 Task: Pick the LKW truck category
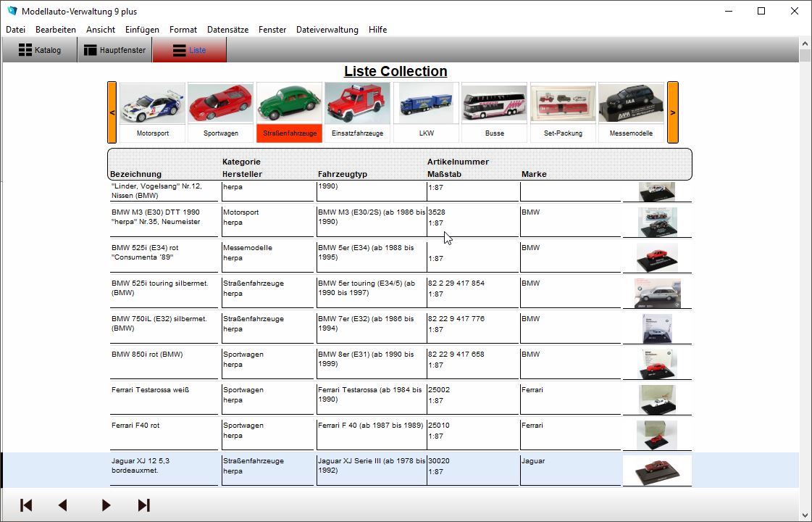coord(426,104)
